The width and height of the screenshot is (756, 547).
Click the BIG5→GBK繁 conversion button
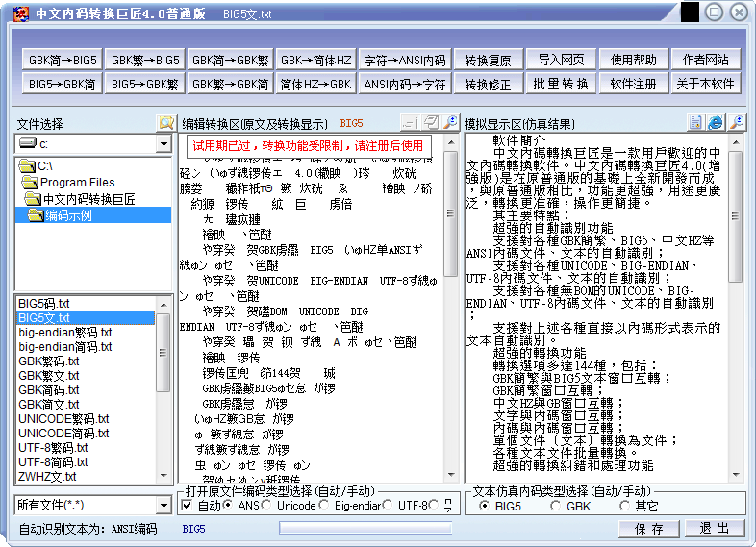tap(145, 84)
